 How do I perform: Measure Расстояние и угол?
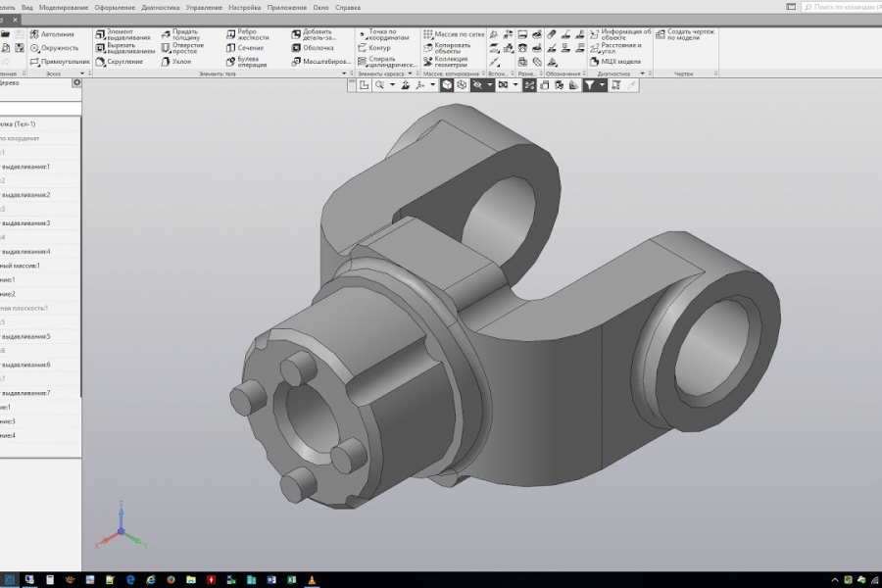pyautogui.click(x=616, y=48)
